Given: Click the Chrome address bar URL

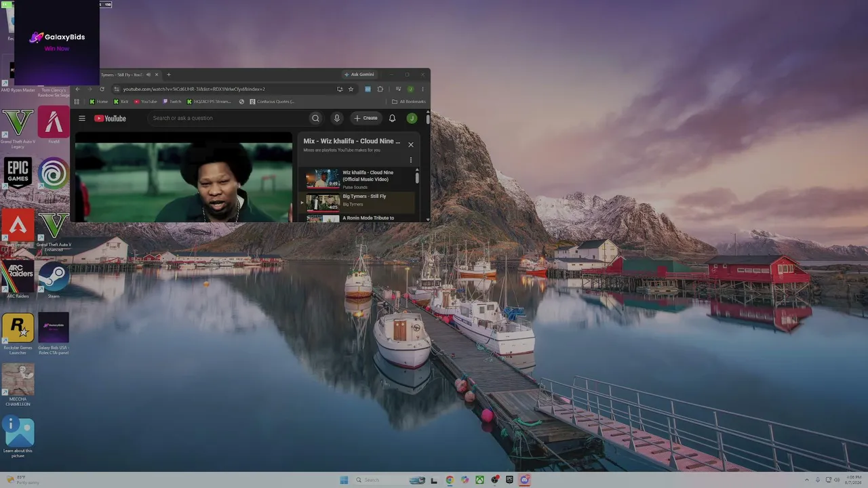Looking at the screenshot, I should click(194, 89).
